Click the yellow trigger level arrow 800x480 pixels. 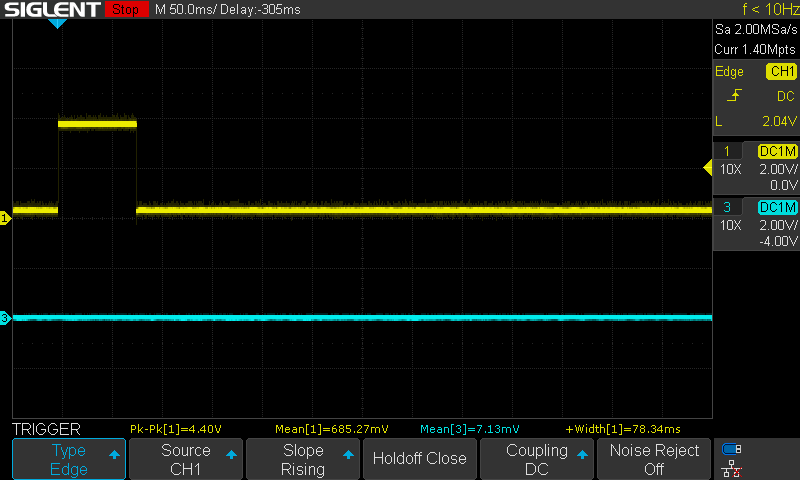coord(707,168)
